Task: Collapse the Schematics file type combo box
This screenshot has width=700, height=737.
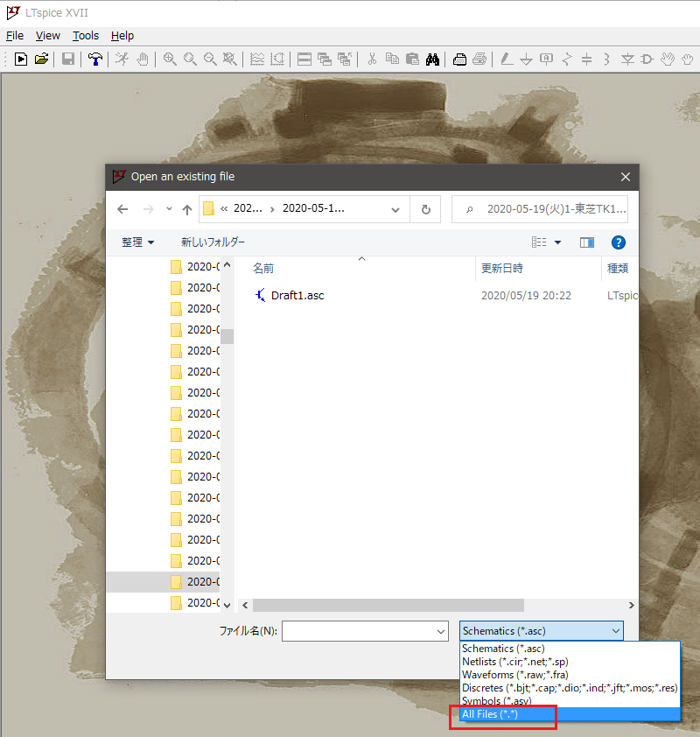Action: [542, 631]
